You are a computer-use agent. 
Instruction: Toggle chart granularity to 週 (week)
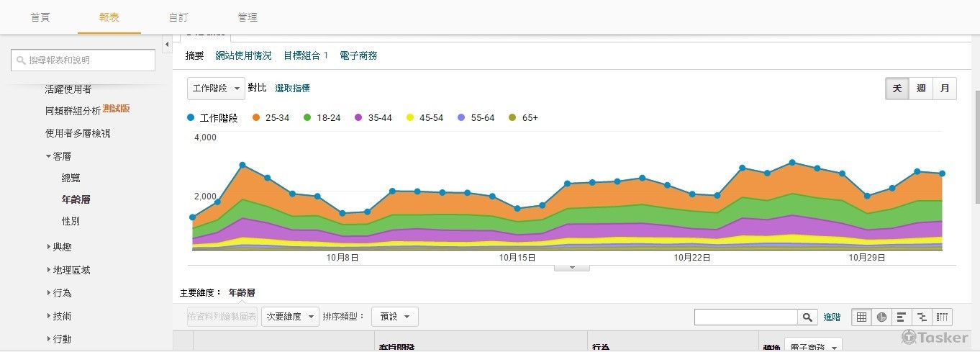click(x=921, y=89)
